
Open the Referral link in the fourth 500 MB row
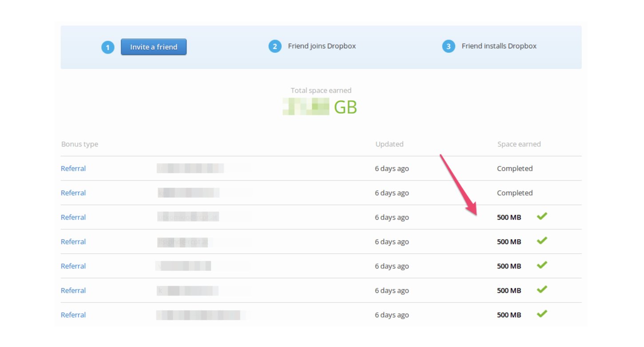click(x=73, y=291)
